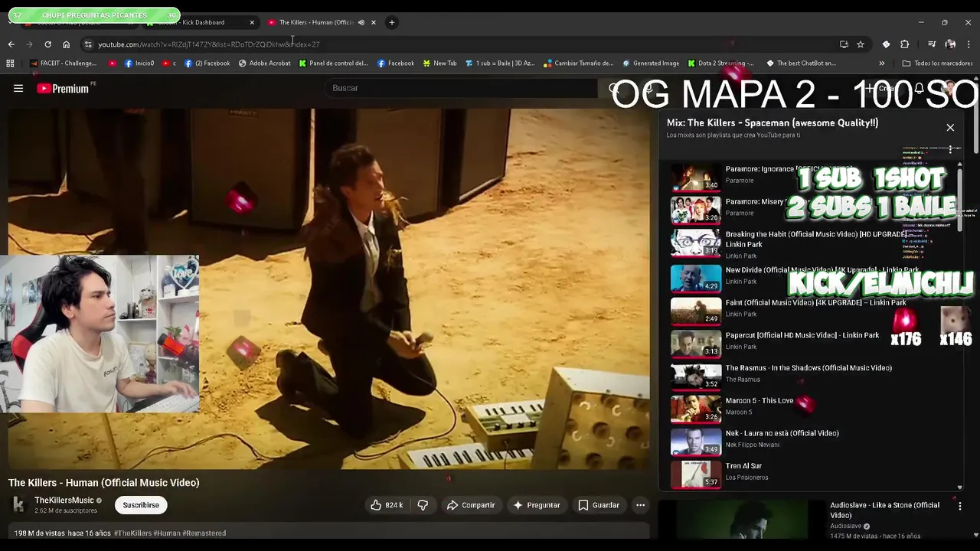Switch to the Kick Dashboard tab
The height and width of the screenshot is (551, 980).
tap(201, 22)
